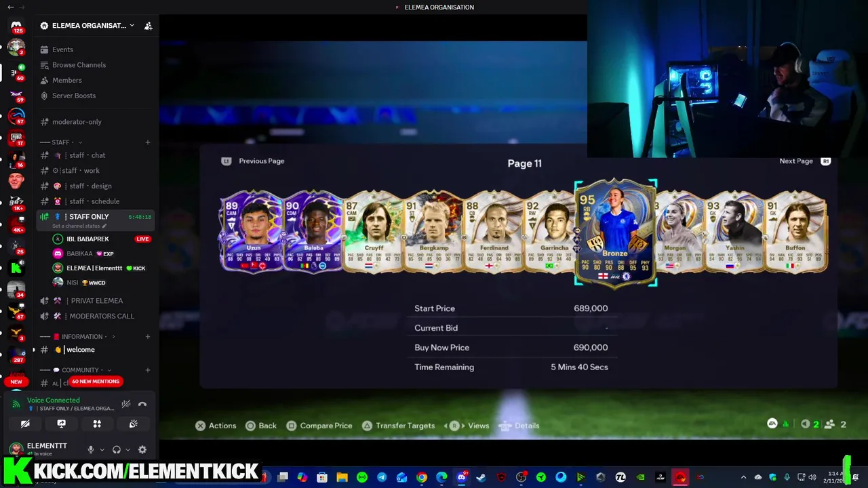
Task: Expand microphone input options arrow
Action: point(102,449)
